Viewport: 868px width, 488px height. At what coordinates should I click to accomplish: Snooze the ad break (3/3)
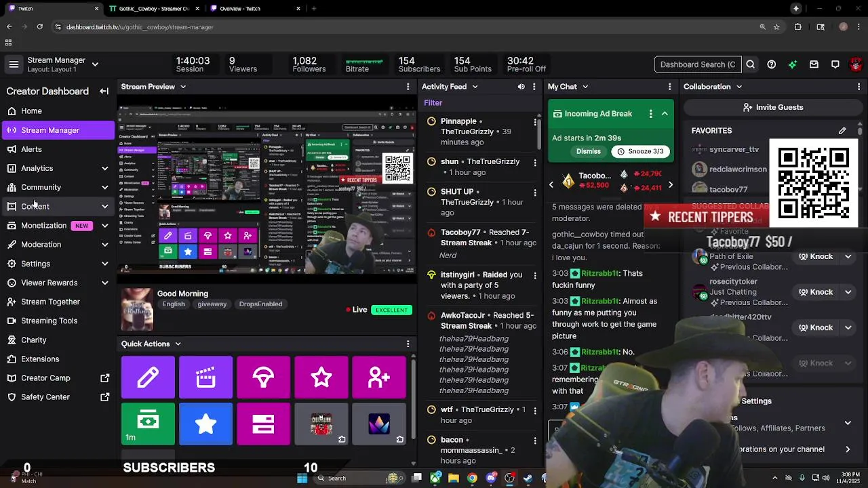click(640, 151)
